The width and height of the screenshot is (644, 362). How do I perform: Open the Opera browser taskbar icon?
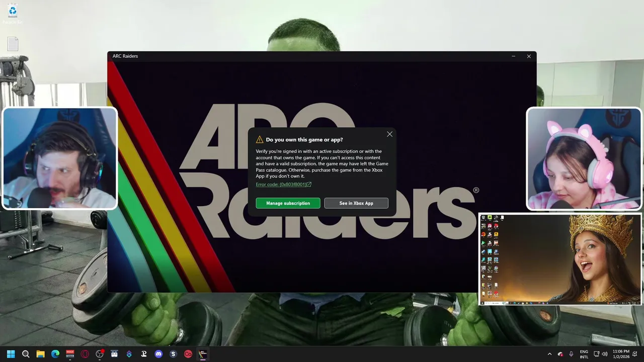[x=85, y=354]
